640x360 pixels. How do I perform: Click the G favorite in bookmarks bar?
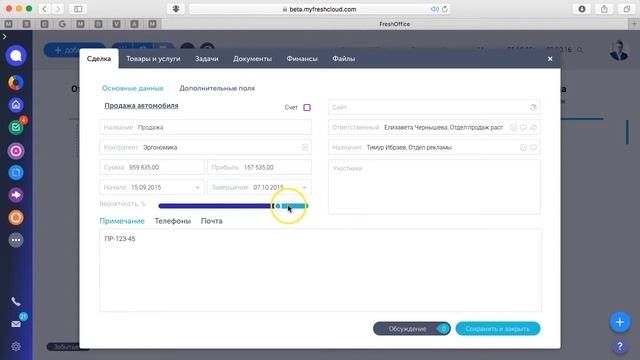pyautogui.click(x=62, y=24)
